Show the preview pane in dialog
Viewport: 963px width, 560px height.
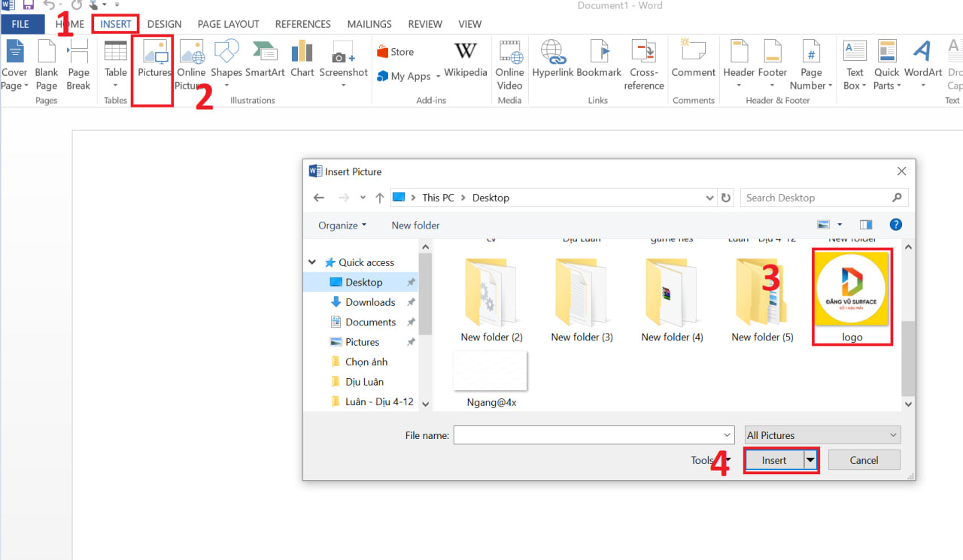(x=866, y=225)
